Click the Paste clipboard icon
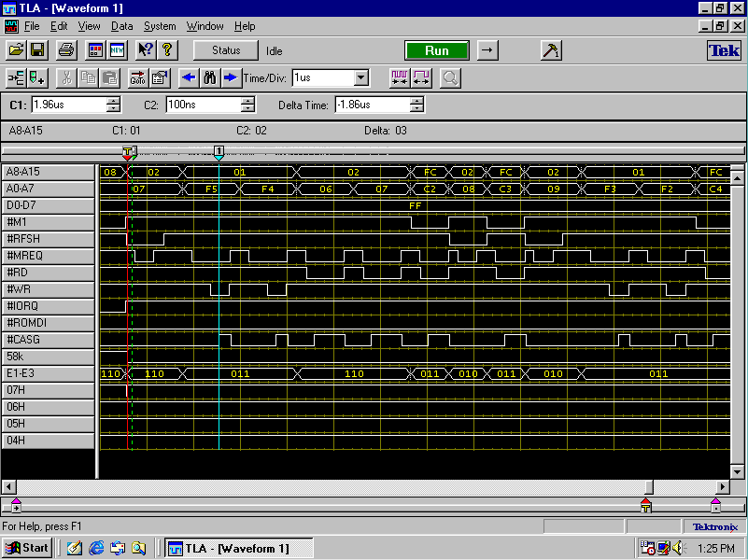Viewport: 748px width, 560px height. [x=109, y=77]
